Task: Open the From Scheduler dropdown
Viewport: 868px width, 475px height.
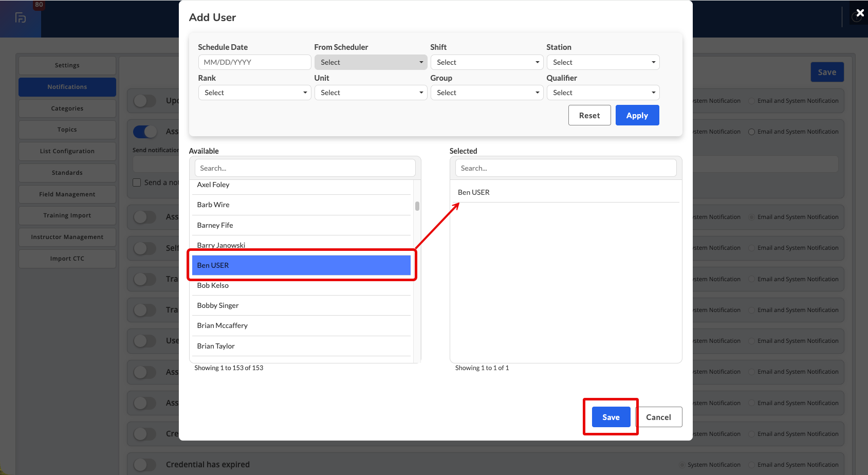Action: [x=371, y=62]
